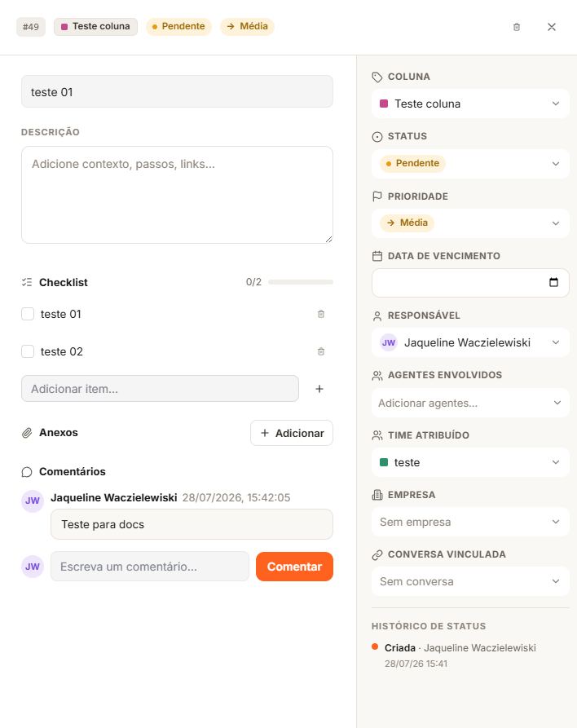577x728 pixels.
Task: Delete the card using header trash icon
Action: click(x=516, y=27)
